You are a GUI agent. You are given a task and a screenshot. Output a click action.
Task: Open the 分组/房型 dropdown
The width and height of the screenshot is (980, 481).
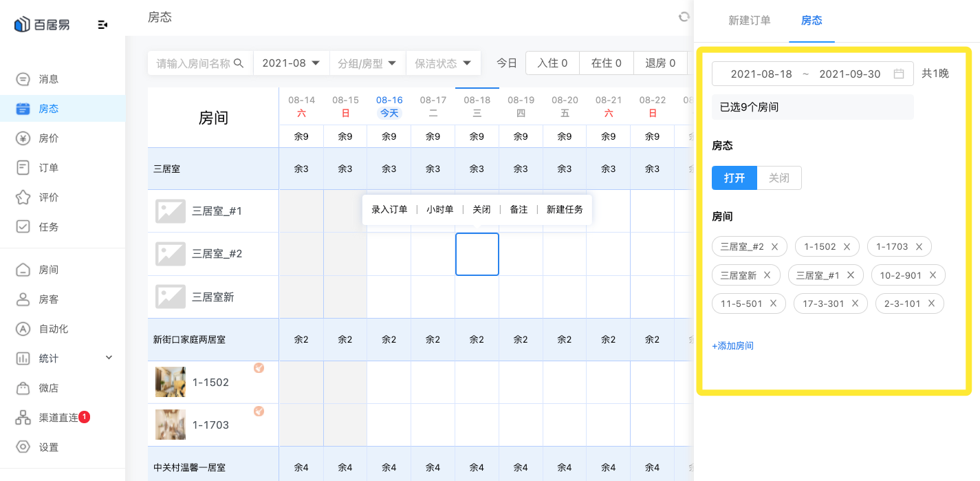point(367,63)
